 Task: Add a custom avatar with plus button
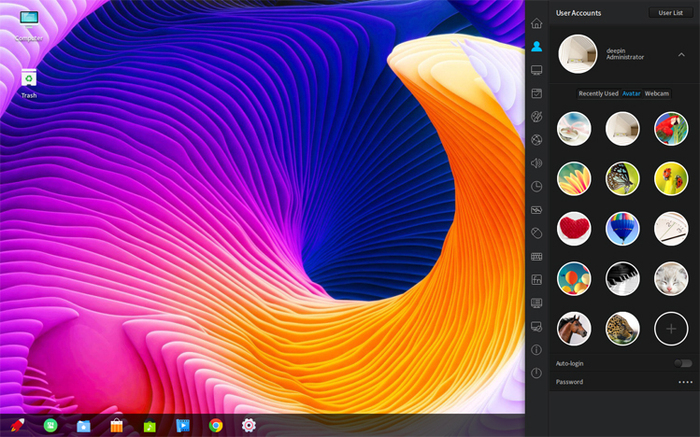pyautogui.click(x=671, y=327)
